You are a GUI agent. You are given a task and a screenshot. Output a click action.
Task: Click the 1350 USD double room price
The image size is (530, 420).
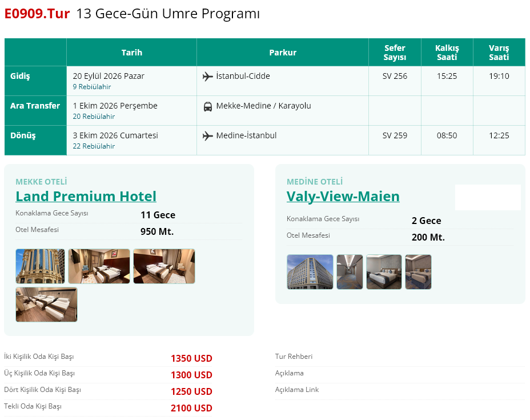(191, 358)
